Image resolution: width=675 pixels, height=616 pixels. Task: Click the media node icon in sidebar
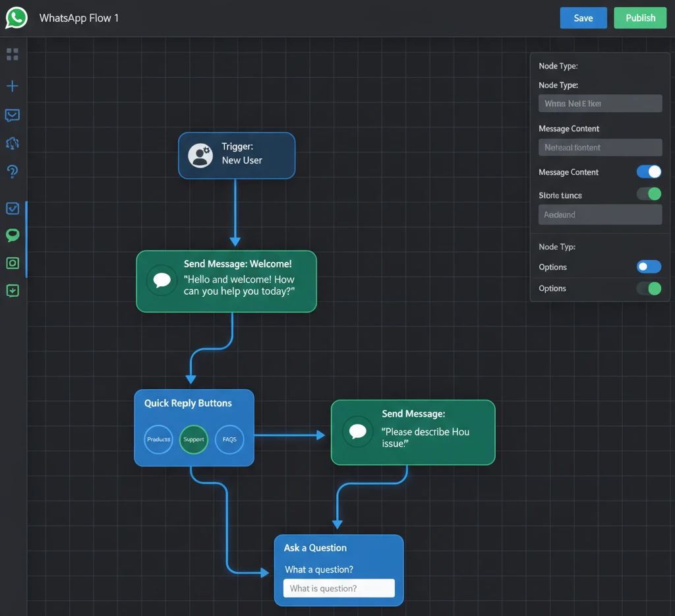(x=12, y=262)
